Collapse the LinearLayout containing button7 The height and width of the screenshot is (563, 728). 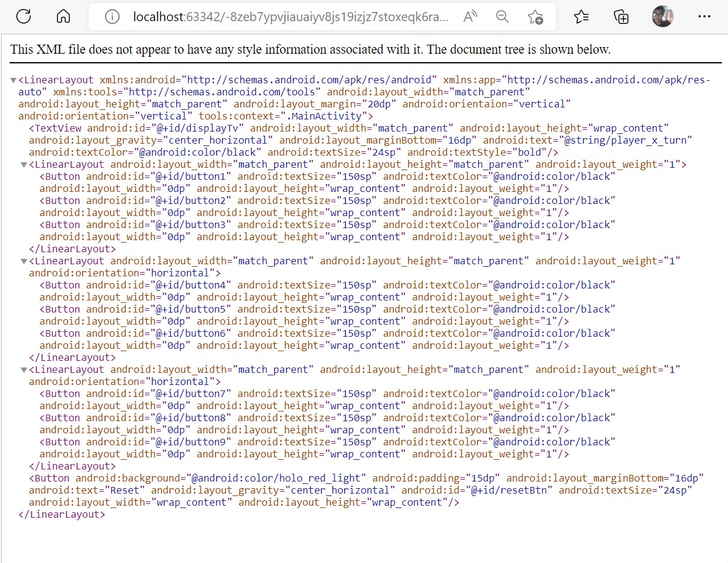coord(24,370)
